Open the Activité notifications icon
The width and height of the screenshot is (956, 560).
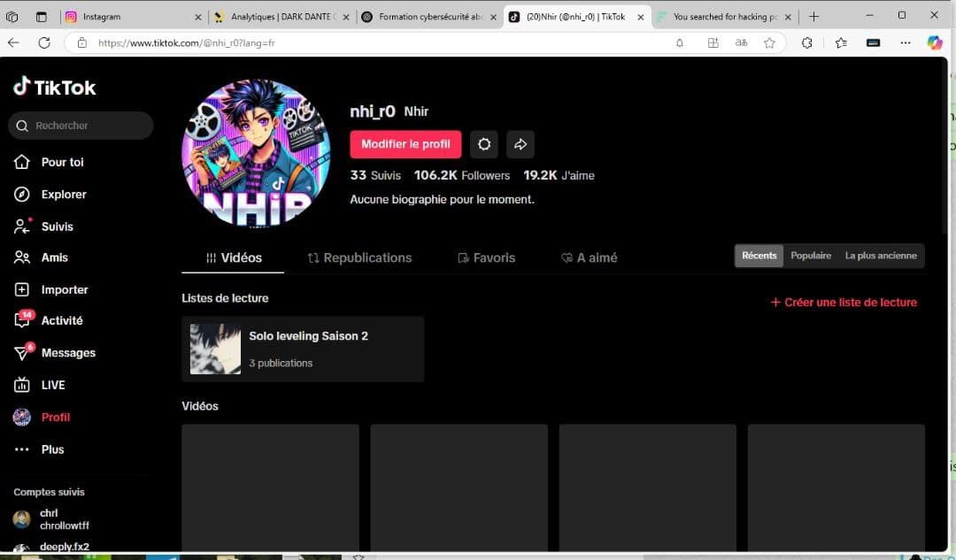(21, 320)
